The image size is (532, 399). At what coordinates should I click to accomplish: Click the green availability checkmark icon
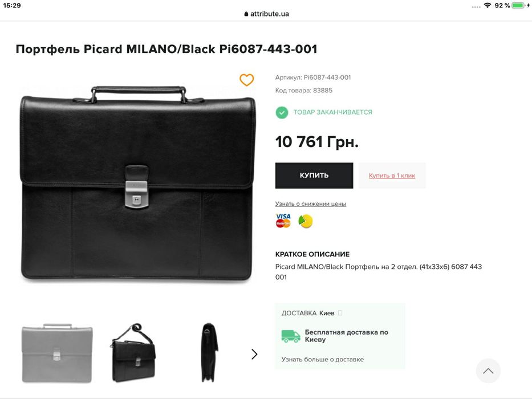282,112
